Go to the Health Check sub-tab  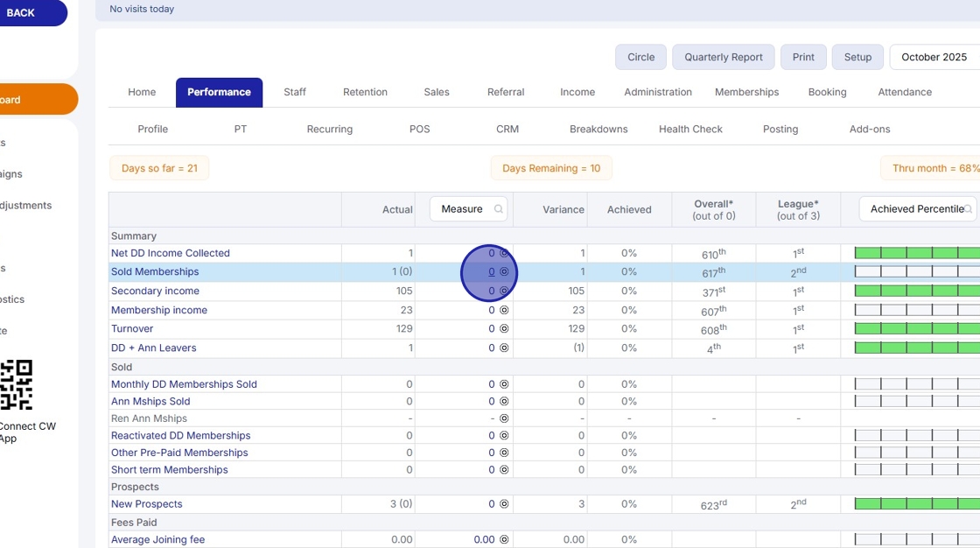point(690,129)
